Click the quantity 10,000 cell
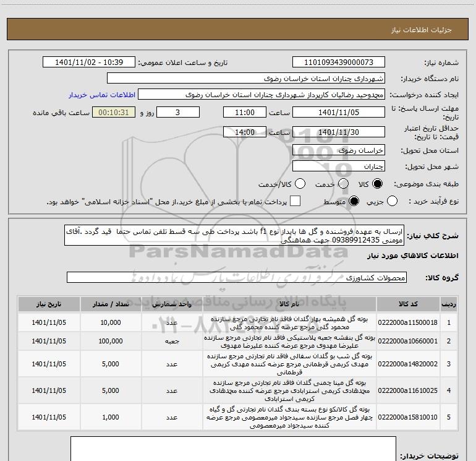Screen dimensions: 476x461 pos(111,322)
